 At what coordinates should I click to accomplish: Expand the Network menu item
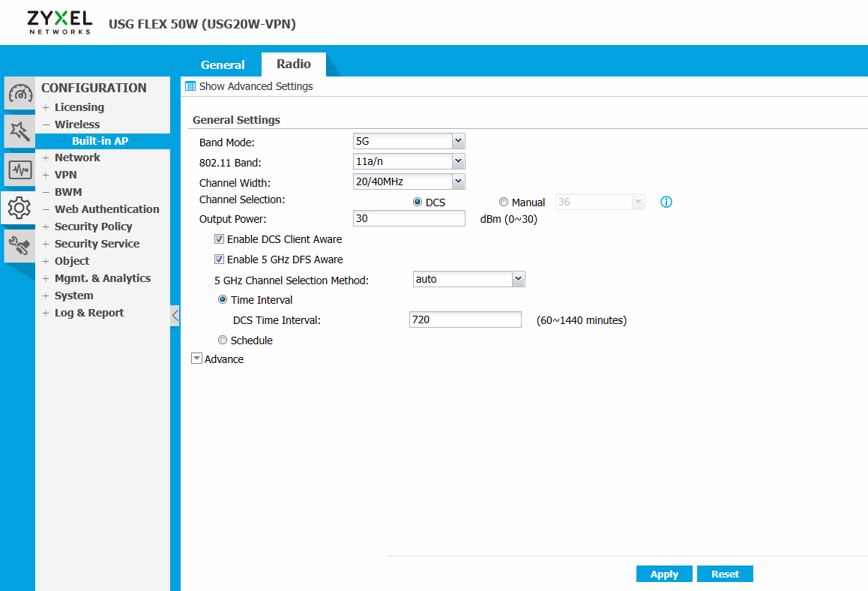(76, 157)
